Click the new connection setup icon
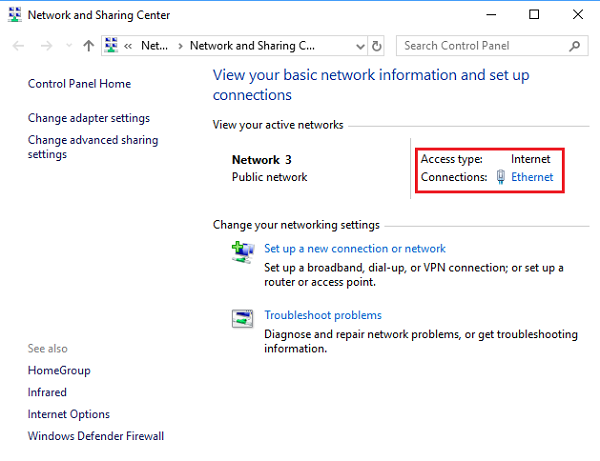The height and width of the screenshot is (461, 600). (241, 253)
